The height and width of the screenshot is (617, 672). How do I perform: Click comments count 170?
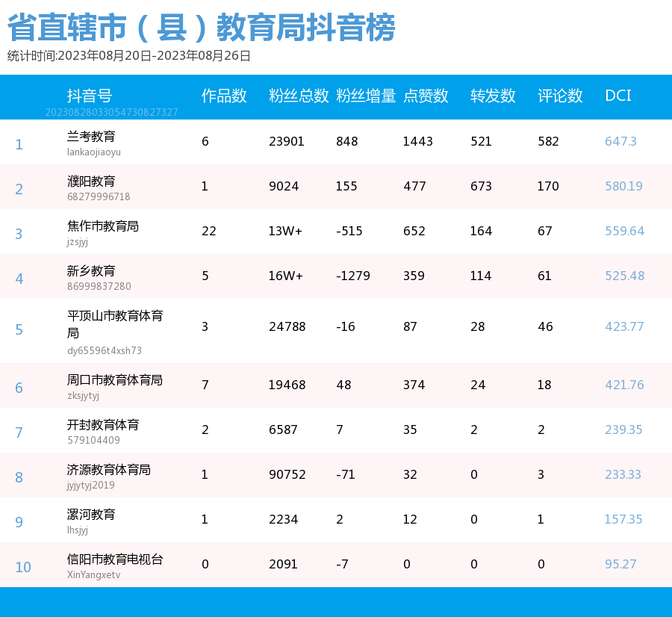(548, 186)
